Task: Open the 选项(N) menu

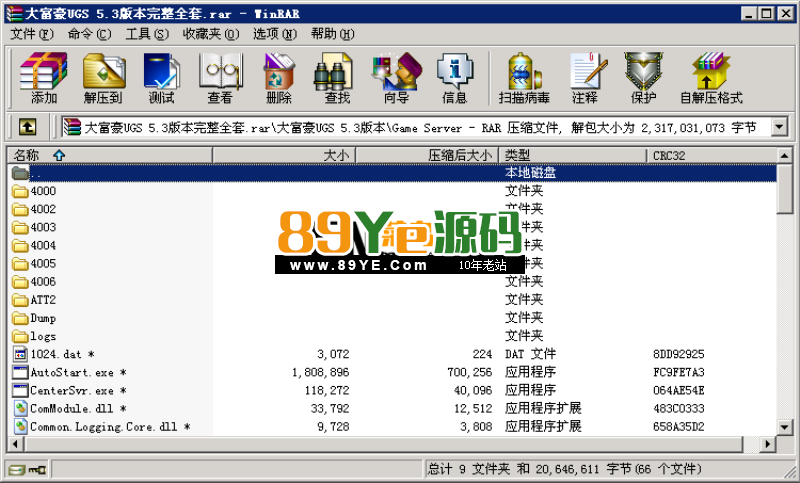Action: (x=274, y=34)
